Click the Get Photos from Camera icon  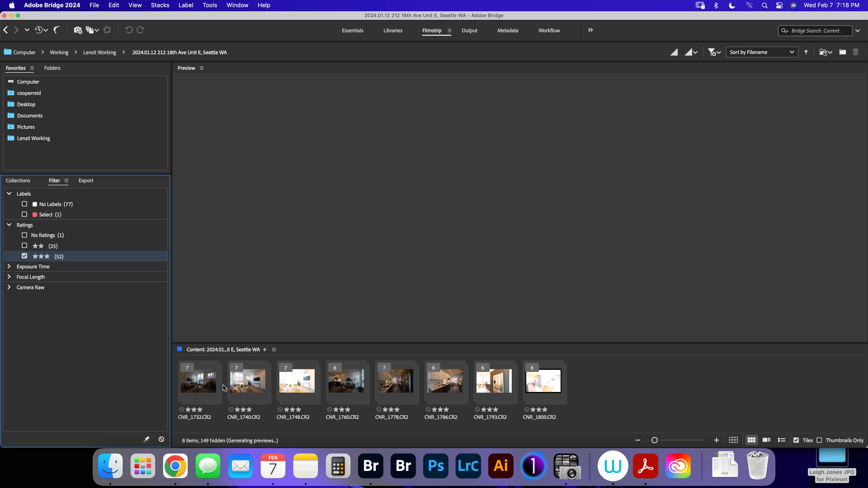tap(78, 30)
